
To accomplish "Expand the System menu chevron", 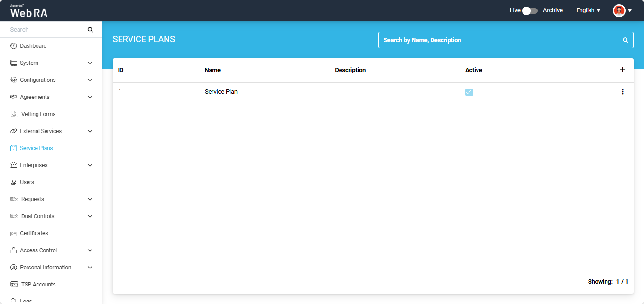I will tap(90, 63).
